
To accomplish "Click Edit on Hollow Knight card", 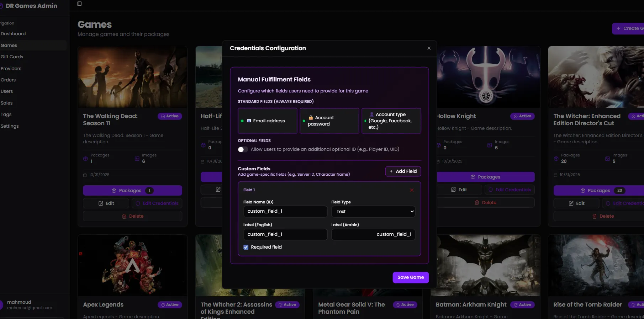I will [459, 190].
